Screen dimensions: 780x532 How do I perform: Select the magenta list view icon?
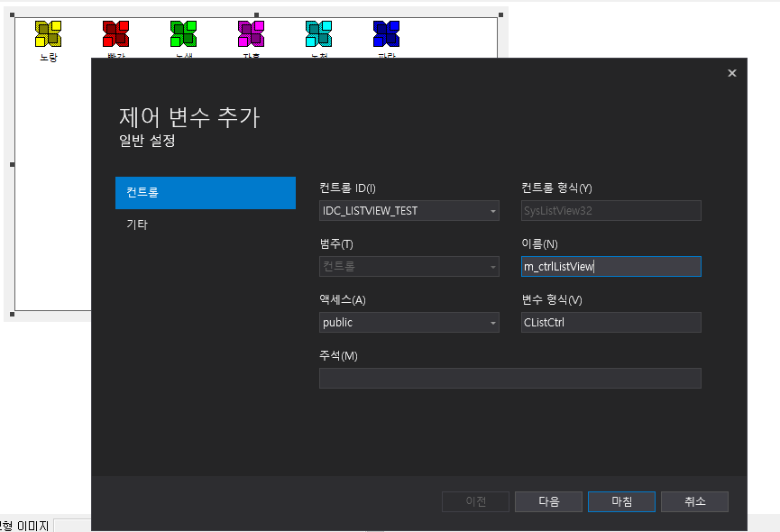[x=252, y=33]
